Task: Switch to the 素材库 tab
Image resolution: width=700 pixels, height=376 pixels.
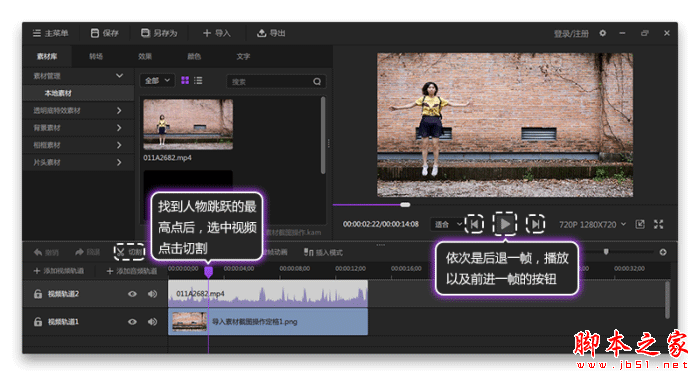Action: point(47,57)
